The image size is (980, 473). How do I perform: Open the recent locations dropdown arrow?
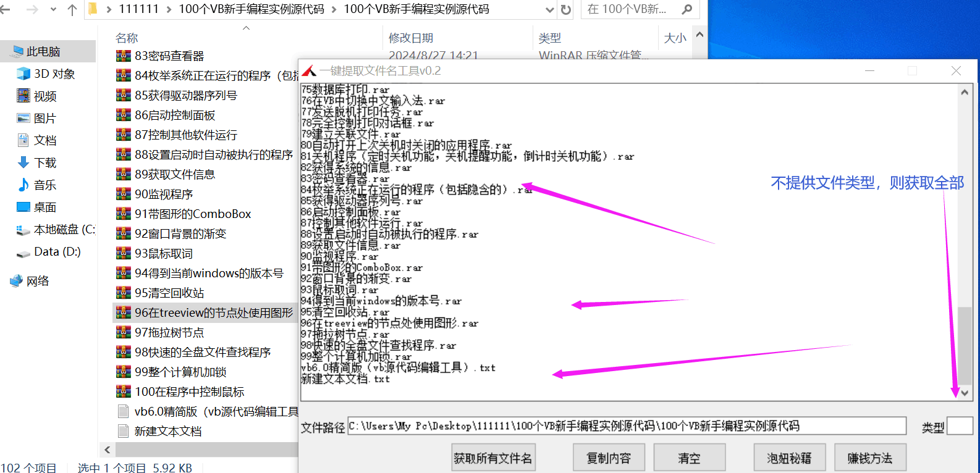click(x=53, y=9)
